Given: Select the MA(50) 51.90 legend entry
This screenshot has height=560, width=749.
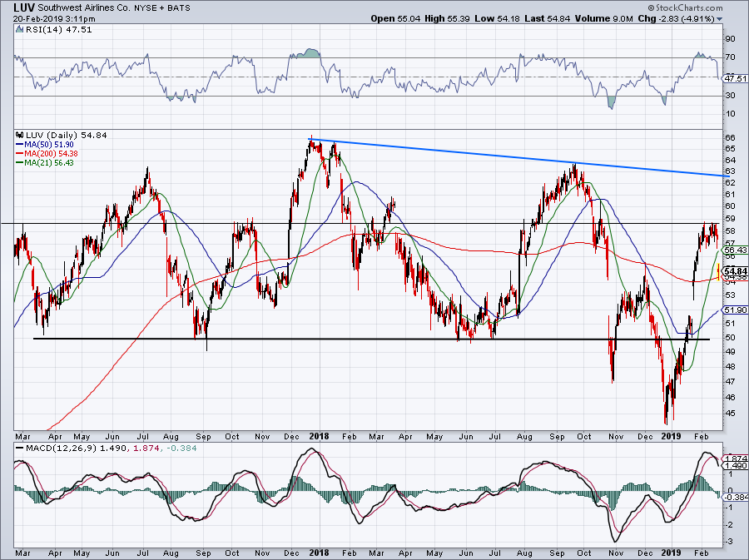Looking at the screenshot, I should point(49,144).
